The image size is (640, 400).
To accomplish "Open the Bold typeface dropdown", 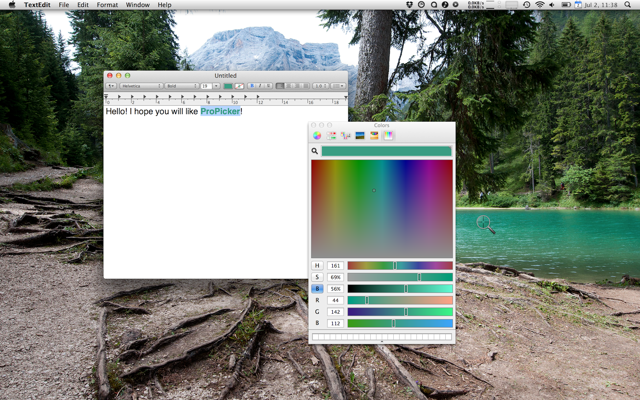I will coord(182,86).
